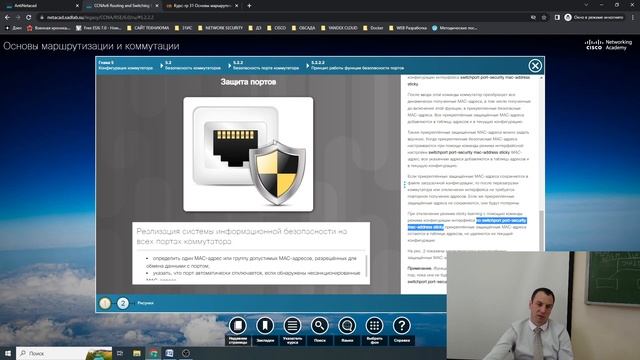Open a new browser tab
This screenshot has height=360, width=640.
point(249,6)
